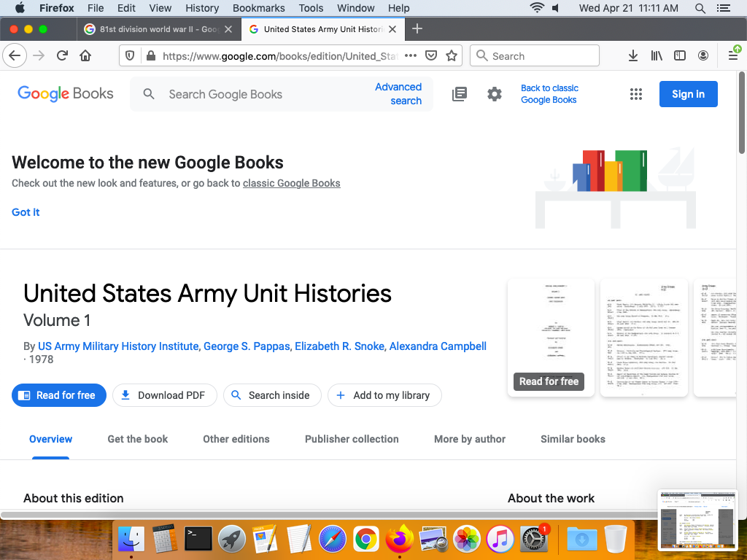Open Firefox downloads panel

633,56
